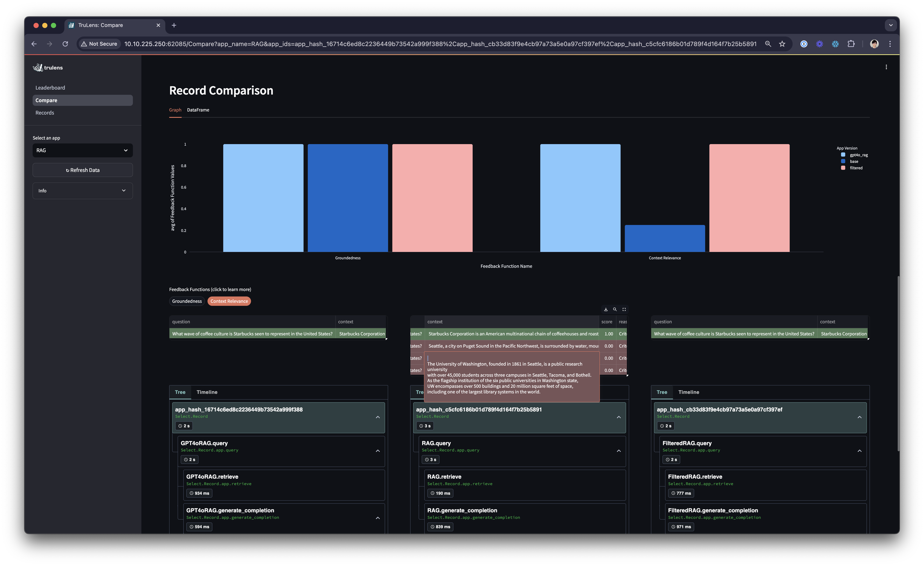Toggle the Groundedness feedback button

click(x=187, y=301)
